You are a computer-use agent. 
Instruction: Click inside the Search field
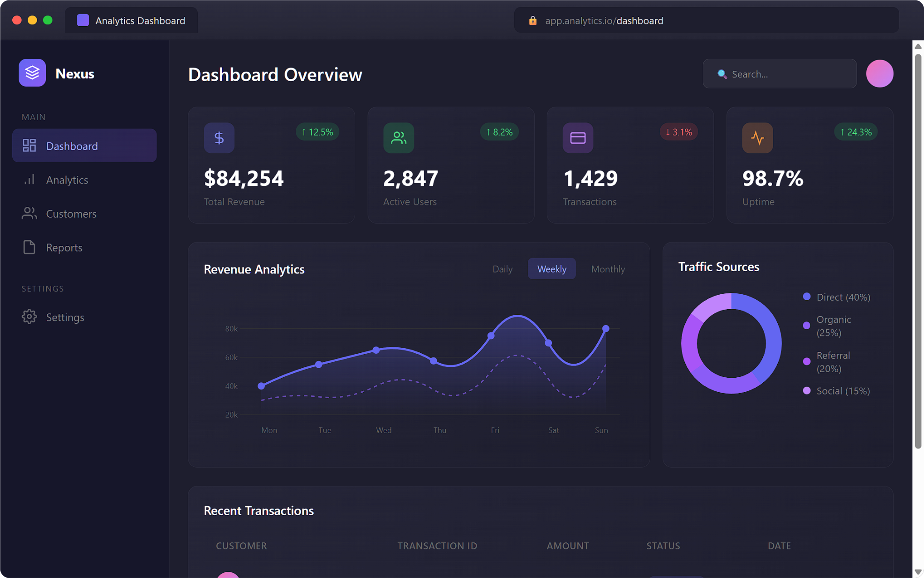coord(779,74)
